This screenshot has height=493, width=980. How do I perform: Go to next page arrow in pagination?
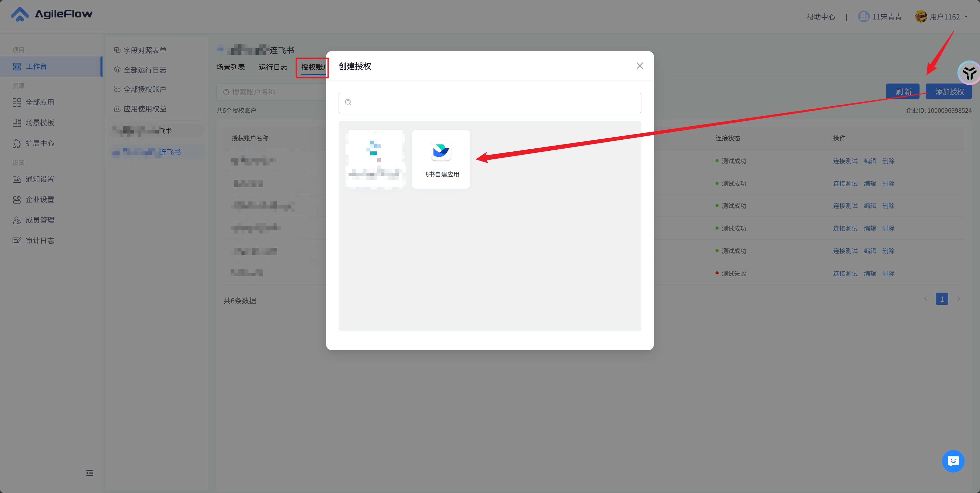pyautogui.click(x=958, y=299)
